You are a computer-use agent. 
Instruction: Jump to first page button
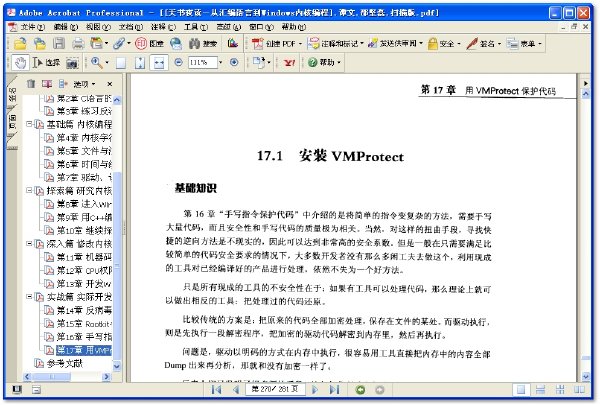[x=216, y=389]
